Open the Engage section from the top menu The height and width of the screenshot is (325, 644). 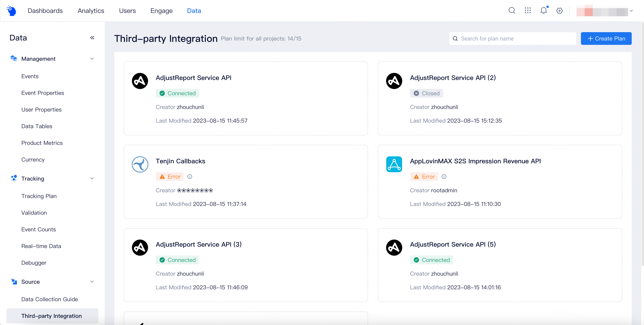pyautogui.click(x=161, y=11)
